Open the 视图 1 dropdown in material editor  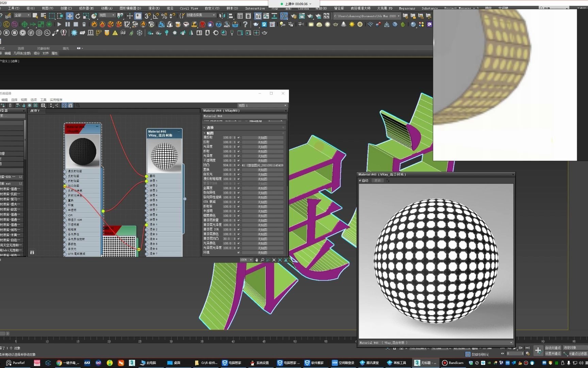click(262, 106)
